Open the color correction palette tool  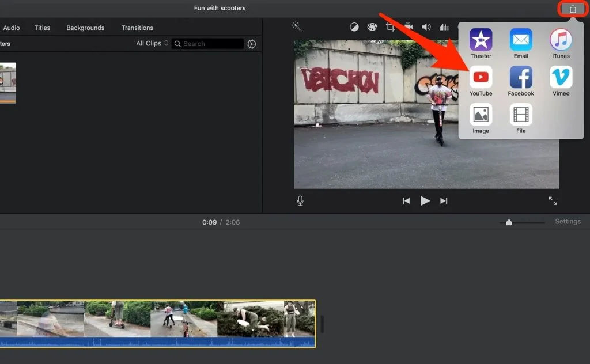pyautogui.click(x=372, y=27)
